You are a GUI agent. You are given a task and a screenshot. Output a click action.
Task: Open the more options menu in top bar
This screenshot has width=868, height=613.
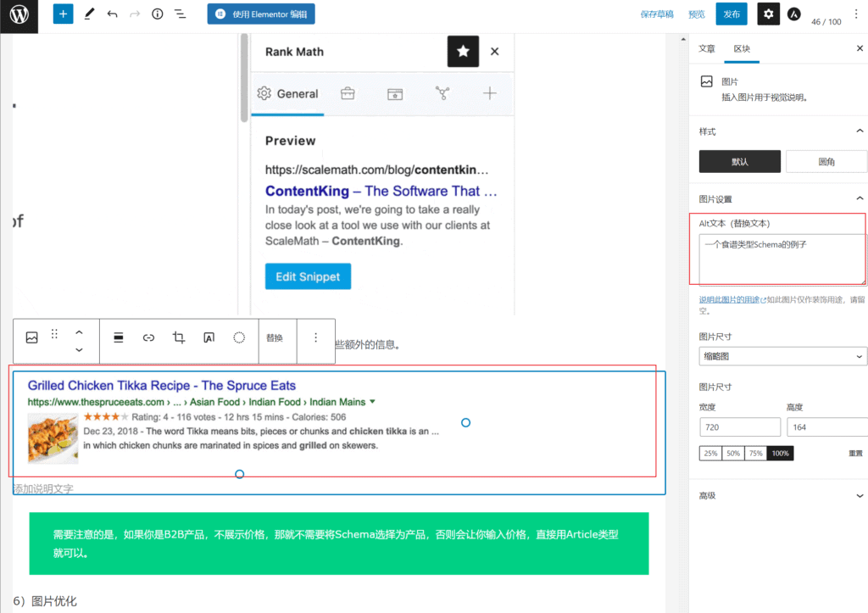(x=856, y=14)
